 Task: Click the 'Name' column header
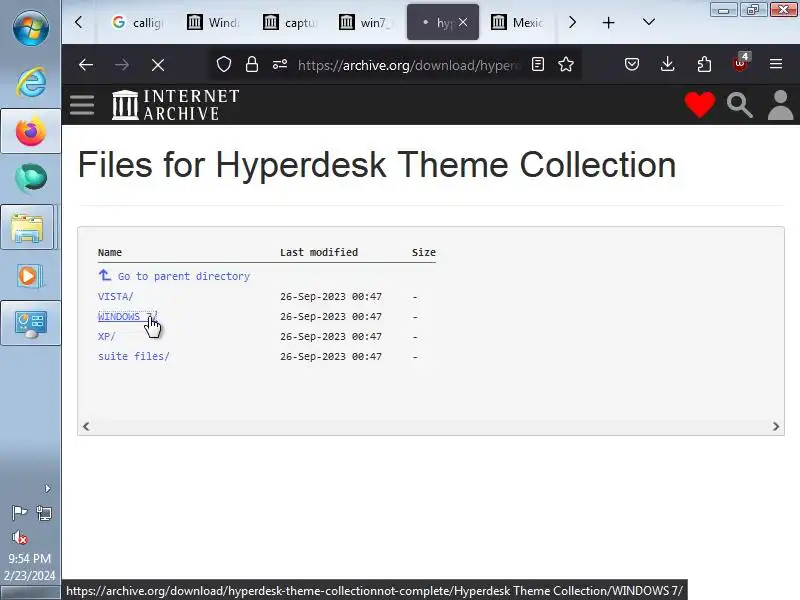click(x=110, y=252)
